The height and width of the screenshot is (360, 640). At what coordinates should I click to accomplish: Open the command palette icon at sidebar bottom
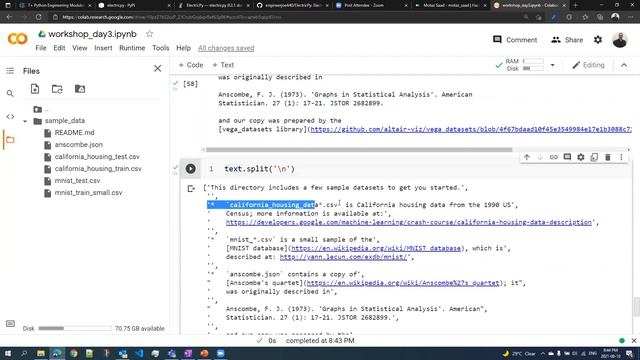10,324
